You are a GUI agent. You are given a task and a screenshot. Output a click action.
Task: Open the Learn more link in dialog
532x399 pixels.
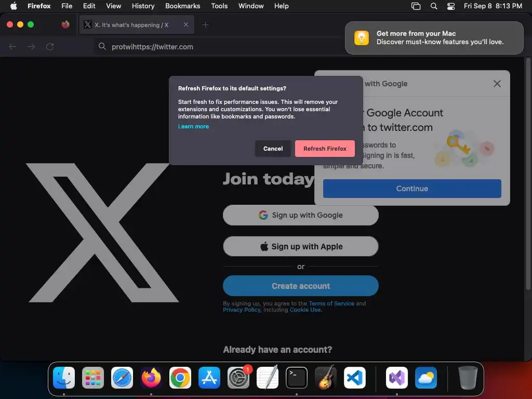(193, 126)
